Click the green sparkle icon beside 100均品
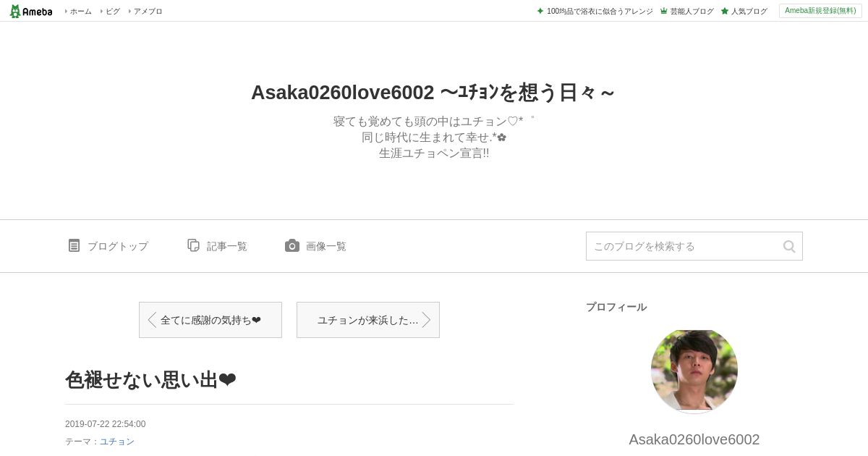The image size is (868, 456). 540,11
